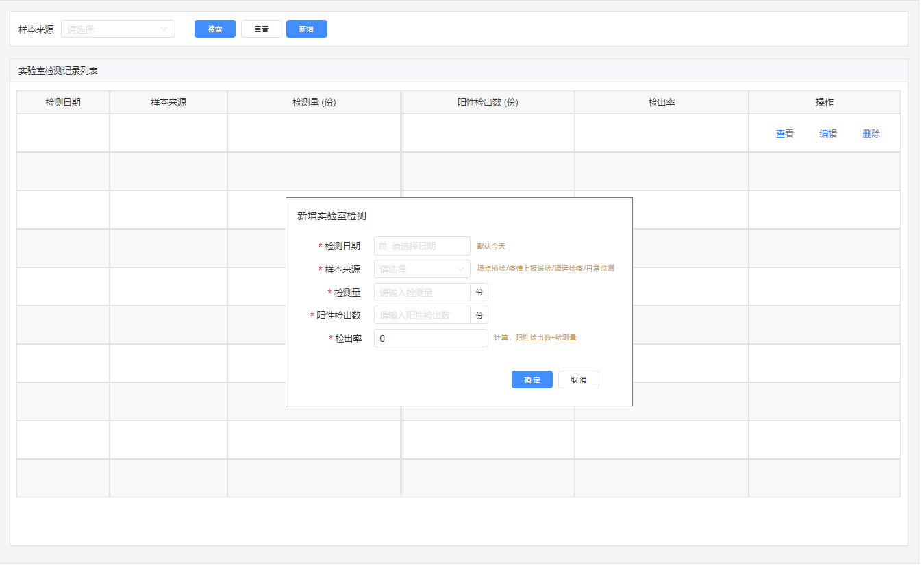Click the 份 unit beside 检测量 input
924x570 pixels.
(479, 293)
